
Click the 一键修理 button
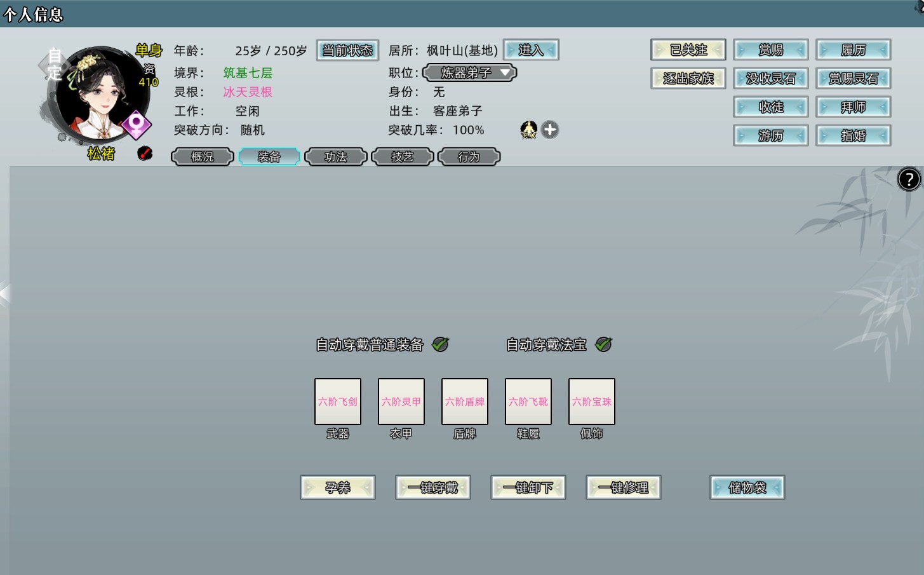[x=623, y=487]
